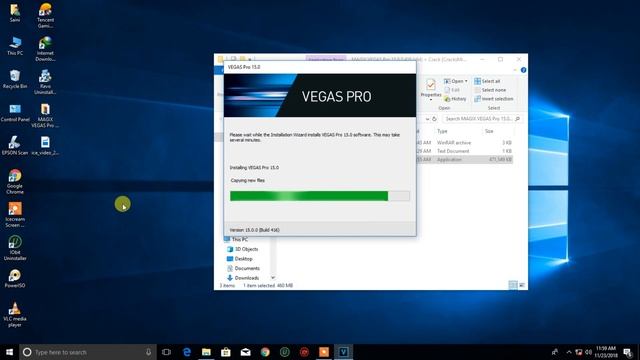The image size is (640, 360).
Task: Open Icecream Screen Recorder desktop icon
Action: pyautogui.click(x=15, y=215)
